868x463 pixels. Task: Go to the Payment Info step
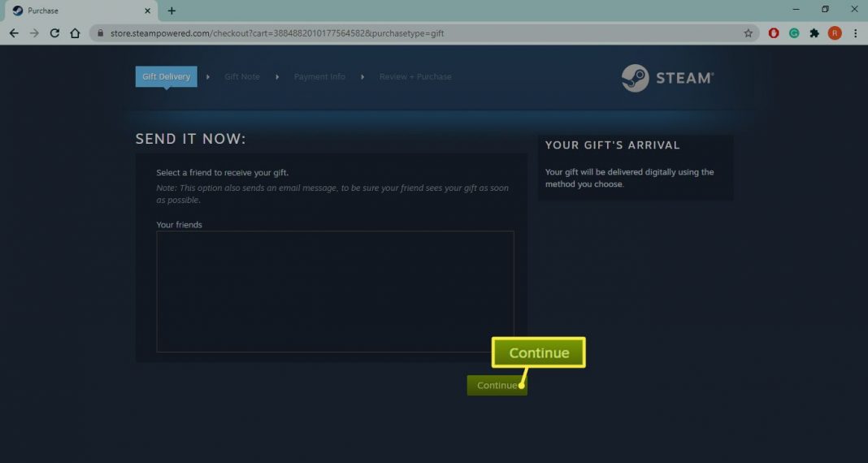click(x=319, y=76)
